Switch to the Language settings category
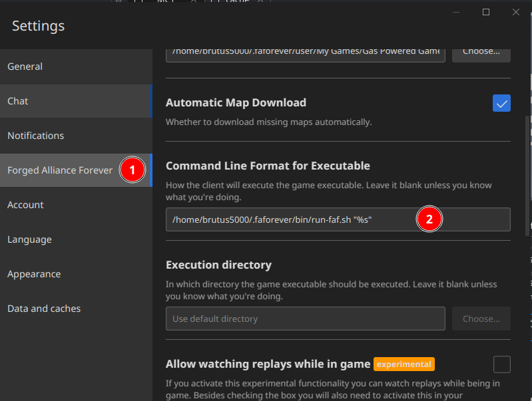This screenshot has width=532, height=401. (x=76, y=239)
